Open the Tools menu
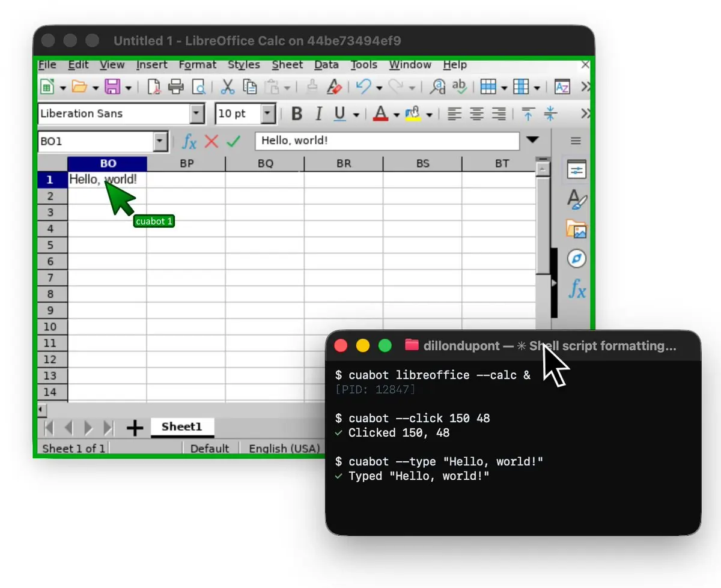The width and height of the screenshot is (721, 588). coord(364,65)
